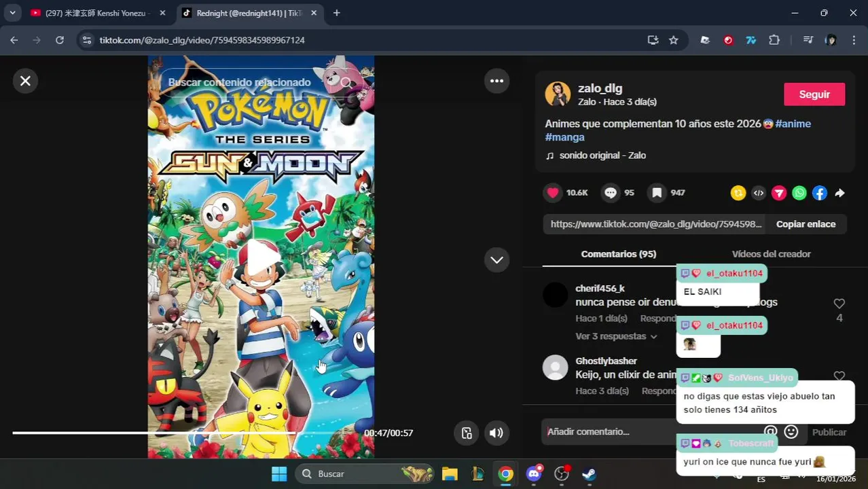Open zalo_dlg profile avatar
868x489 pixels.
pyautogui.click(x=558, y=94)
